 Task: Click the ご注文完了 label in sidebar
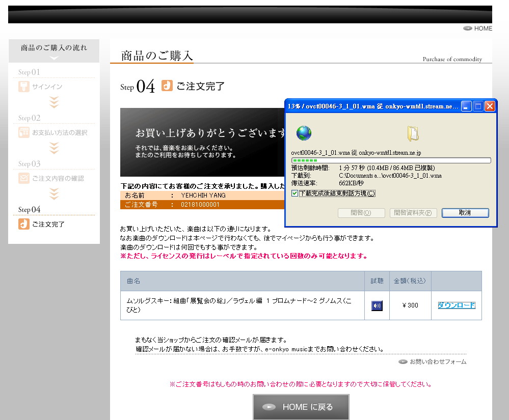48,224
